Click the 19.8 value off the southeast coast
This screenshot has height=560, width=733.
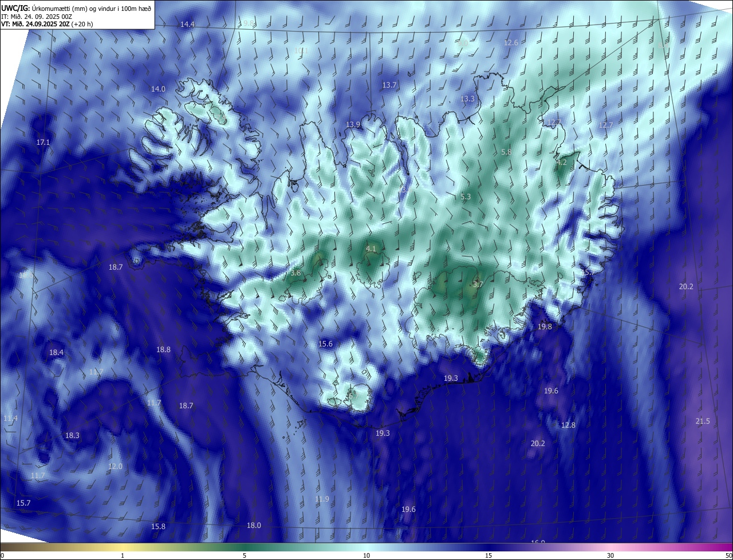[545, 326]
